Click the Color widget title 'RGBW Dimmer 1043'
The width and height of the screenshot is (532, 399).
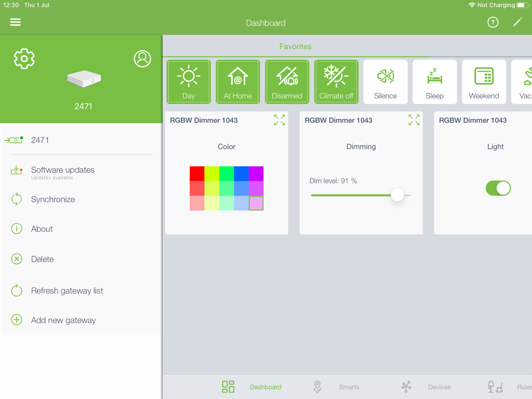[x=204, y=120]
